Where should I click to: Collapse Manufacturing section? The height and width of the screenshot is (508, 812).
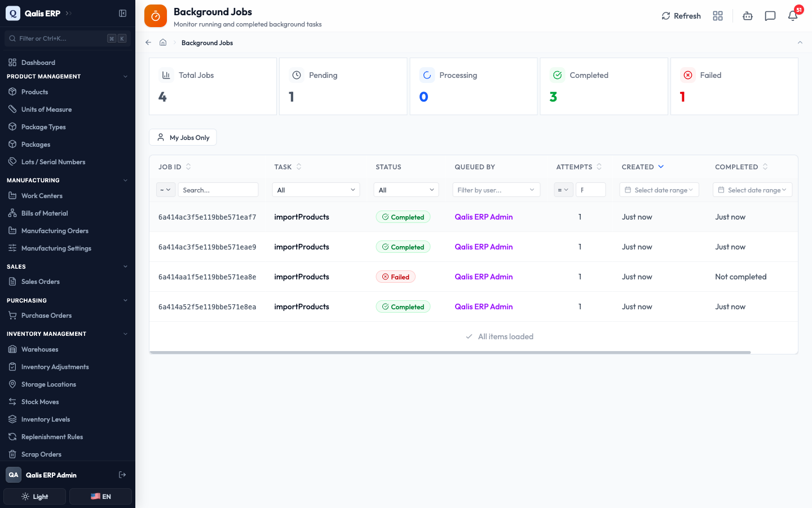125,181
